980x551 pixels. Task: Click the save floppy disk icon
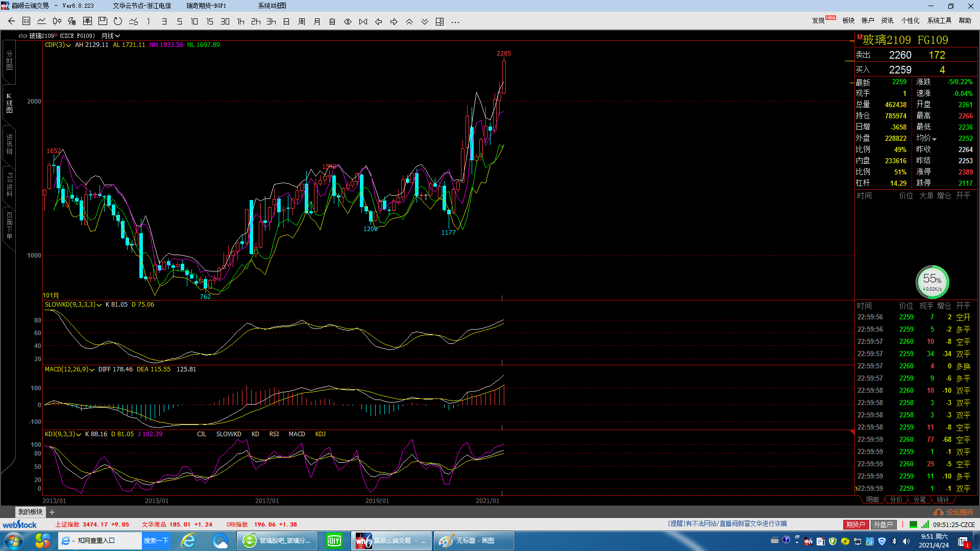pyautogui.click(x=103, y=21)
